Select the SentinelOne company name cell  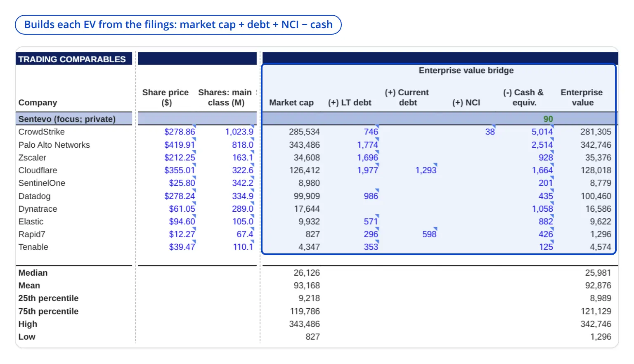(x=42, y=183)
